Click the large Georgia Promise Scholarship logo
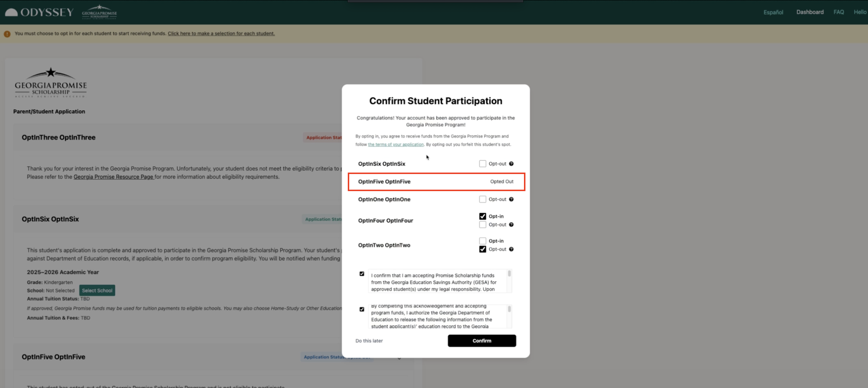The height and width of the screenshot is (388, 868). [x=51, y=83]
